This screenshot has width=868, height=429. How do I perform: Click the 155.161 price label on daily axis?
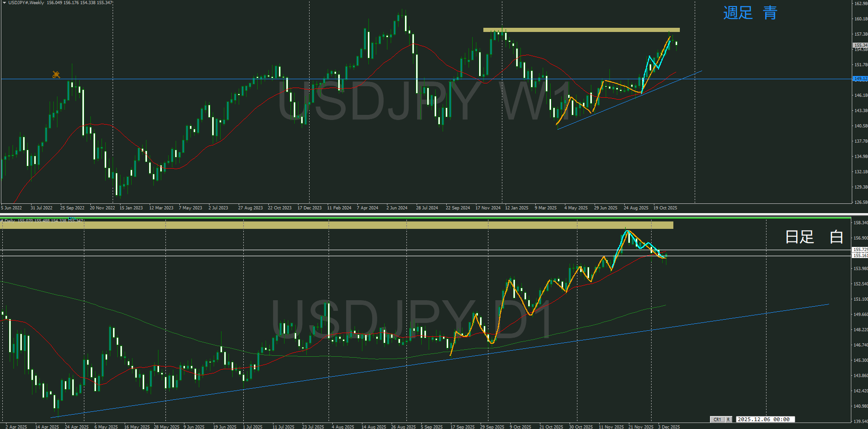860,256
